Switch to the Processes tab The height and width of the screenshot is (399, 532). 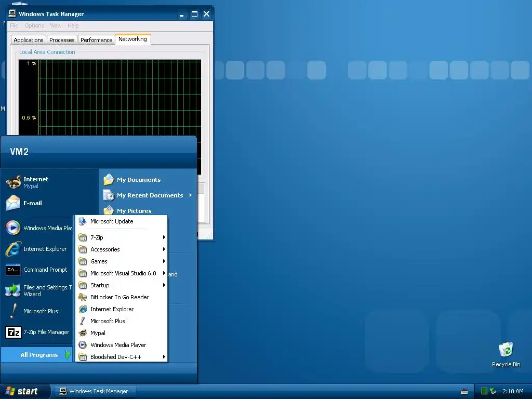pos(62,40)
